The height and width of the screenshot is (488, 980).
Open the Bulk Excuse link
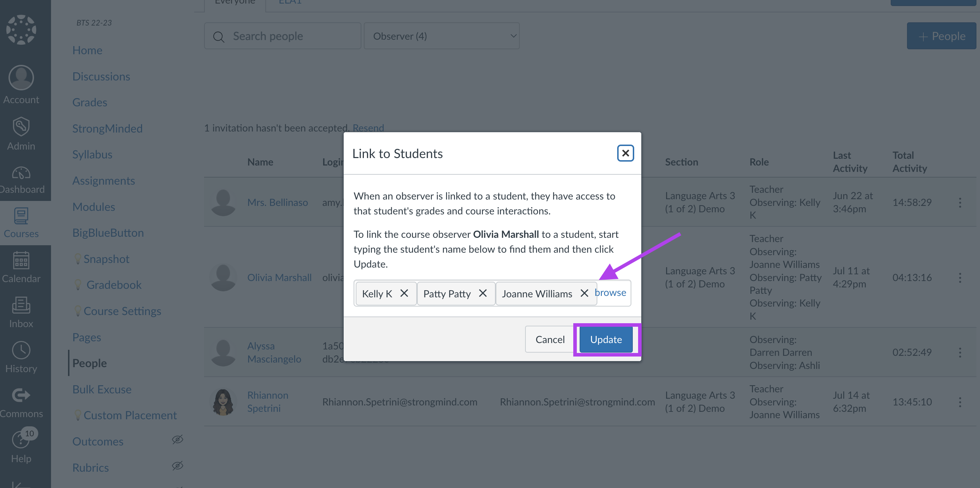(x=102, y=389)
